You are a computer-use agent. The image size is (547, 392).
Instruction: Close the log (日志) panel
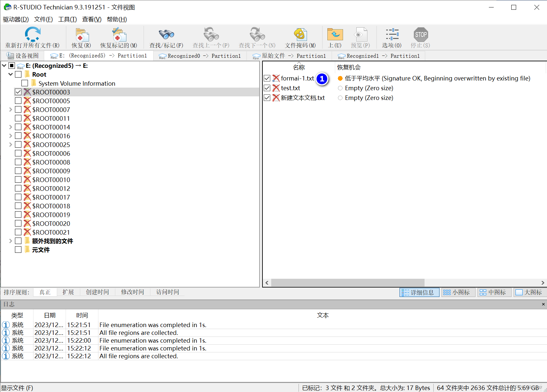point(543,304)
